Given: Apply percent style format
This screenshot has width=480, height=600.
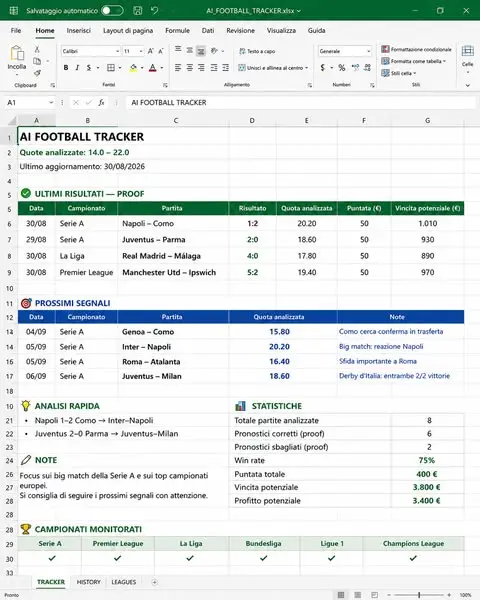Looking at the screenshot, I should (342, 68).
